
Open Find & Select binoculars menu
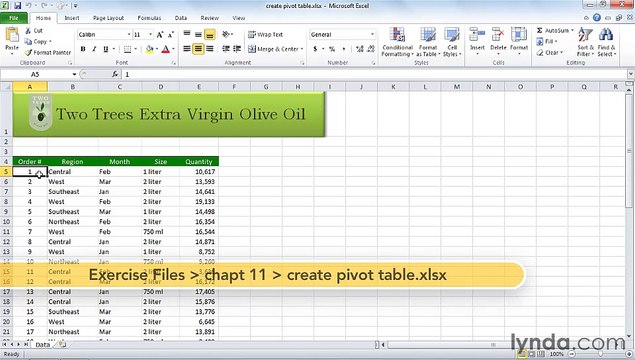coord(606,42)
